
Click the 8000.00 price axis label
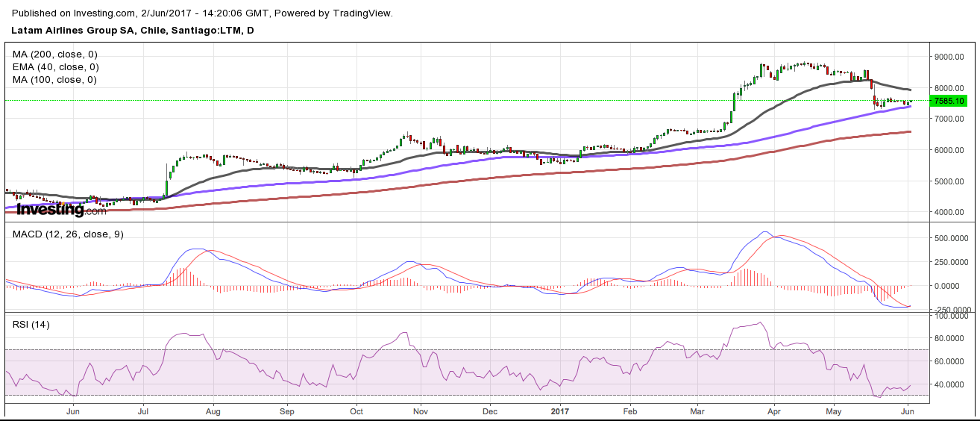(949, 88)
